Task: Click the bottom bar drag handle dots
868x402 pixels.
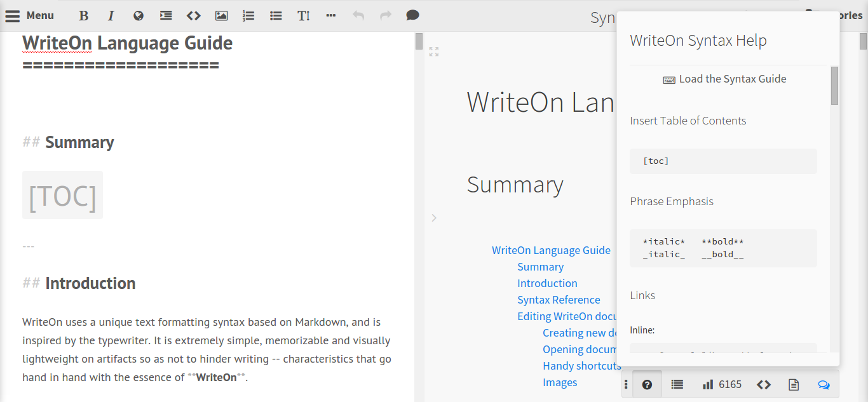Action: click(x=627, y=384)
